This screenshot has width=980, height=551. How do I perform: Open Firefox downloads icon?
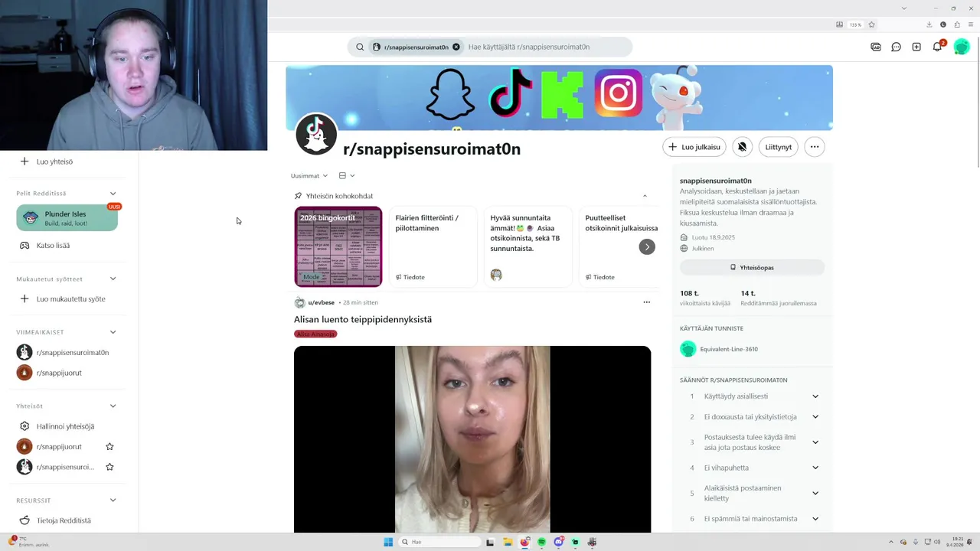pyautogui.click(x=929, y=24)
